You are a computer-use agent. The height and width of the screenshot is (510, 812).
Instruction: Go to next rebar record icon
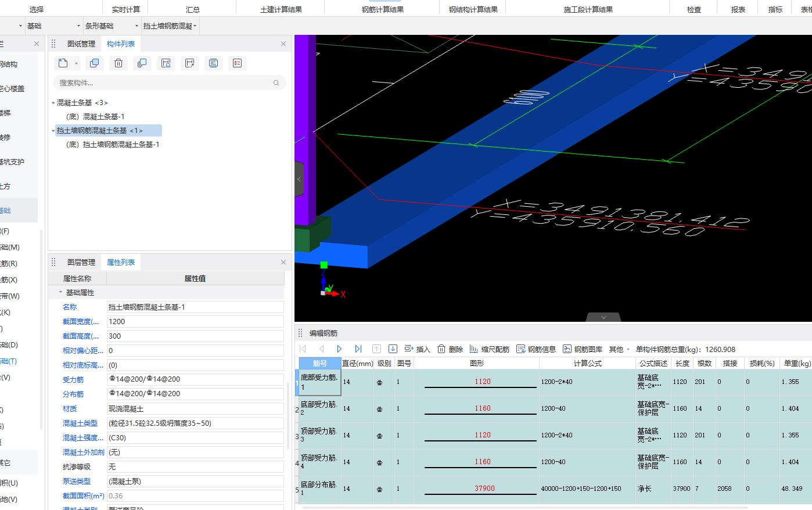point(340,349)
